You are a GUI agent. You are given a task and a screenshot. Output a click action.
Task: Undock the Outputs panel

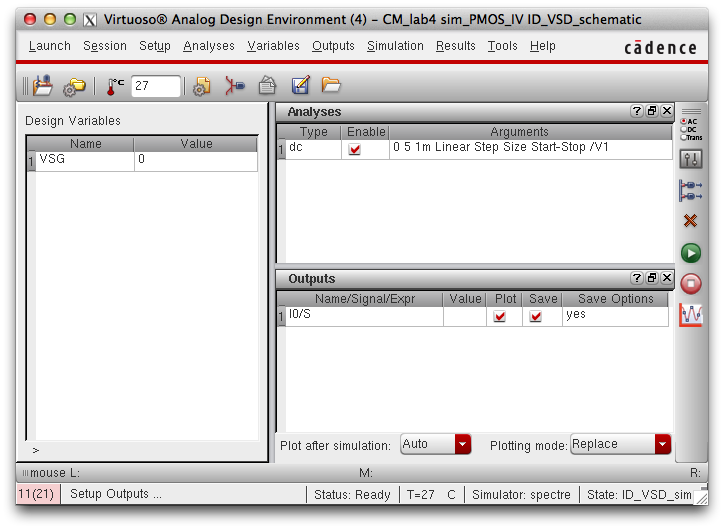(652, 277)
